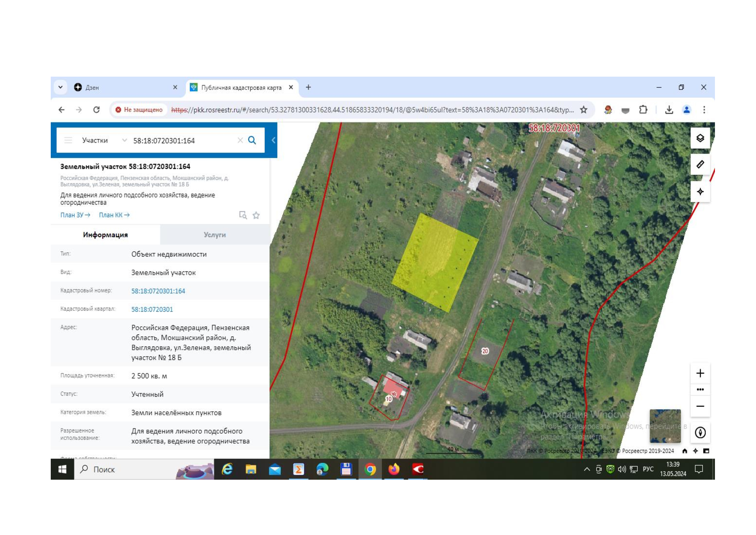Click the locate icon in map footer
756x535 pixels.
tap(695, 451)
